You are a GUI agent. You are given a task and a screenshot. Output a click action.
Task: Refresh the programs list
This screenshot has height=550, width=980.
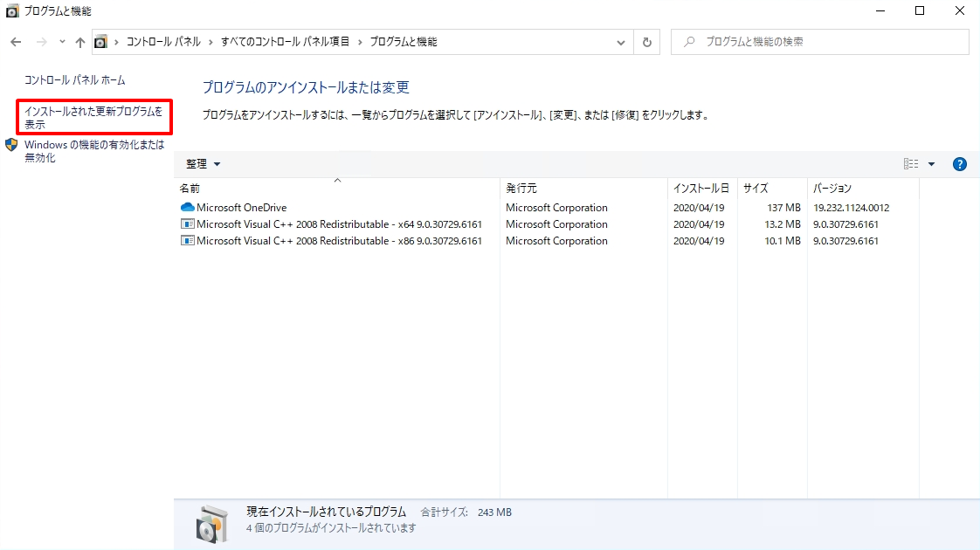pos(647,43)
